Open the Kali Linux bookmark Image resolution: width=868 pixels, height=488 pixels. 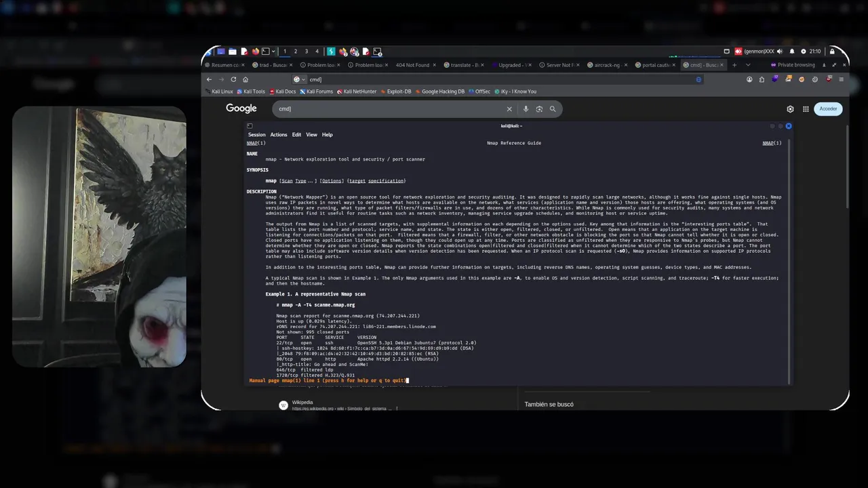click(218, 91)
